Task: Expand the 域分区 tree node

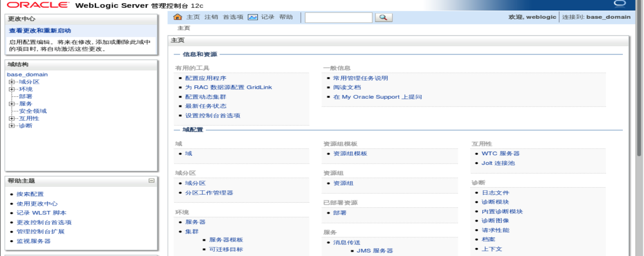Action: [12, 82]
